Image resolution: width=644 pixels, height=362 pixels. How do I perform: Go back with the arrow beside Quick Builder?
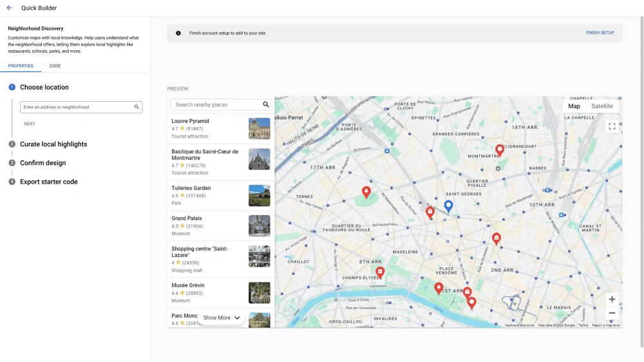pyautogui.click(x=10, y=8)
